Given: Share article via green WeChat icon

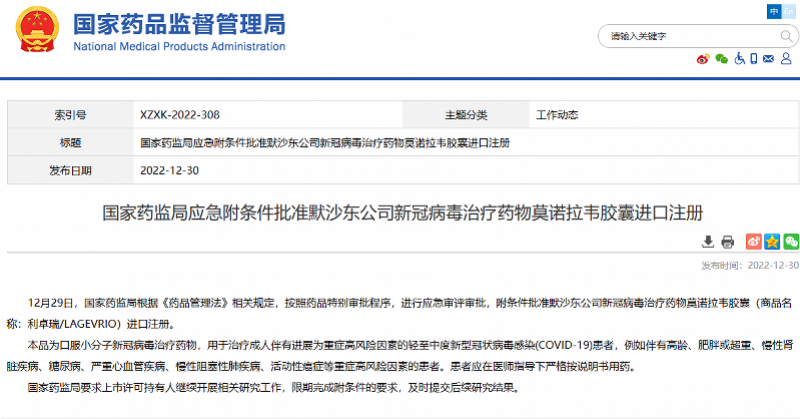Looking at the screenshot, I should 791,241.
